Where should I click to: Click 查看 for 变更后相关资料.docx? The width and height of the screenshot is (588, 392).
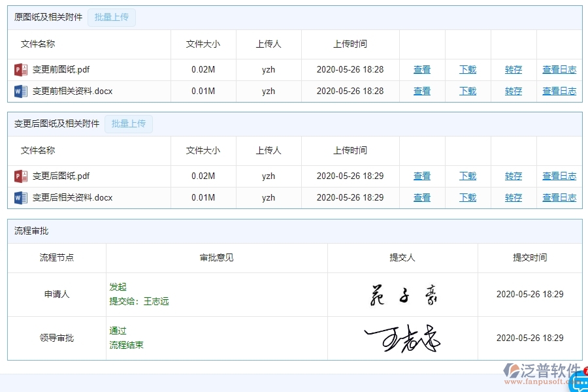pos(421,197)
